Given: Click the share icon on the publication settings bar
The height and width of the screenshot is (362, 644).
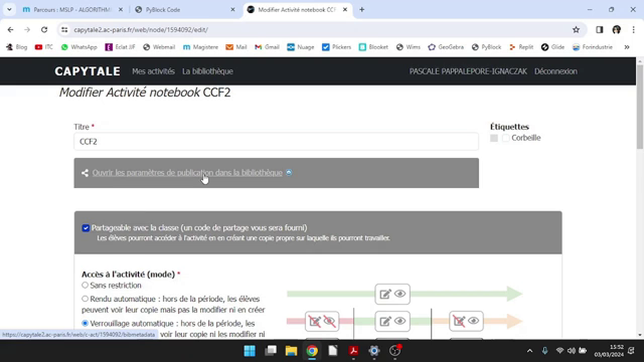Looking at the screenshot, I should coord(85,172).
